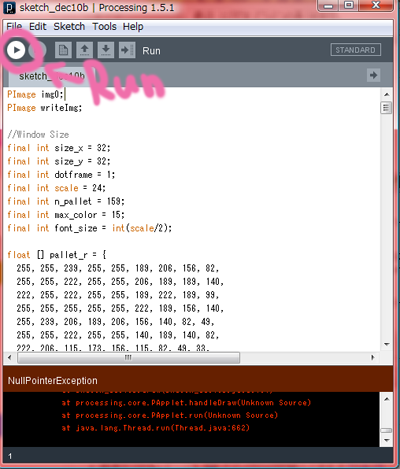The image size is (400, 469).
Task: Click console line 'java.lang.Thread.run(Thread.java:662)'
Action: (155, 428)
